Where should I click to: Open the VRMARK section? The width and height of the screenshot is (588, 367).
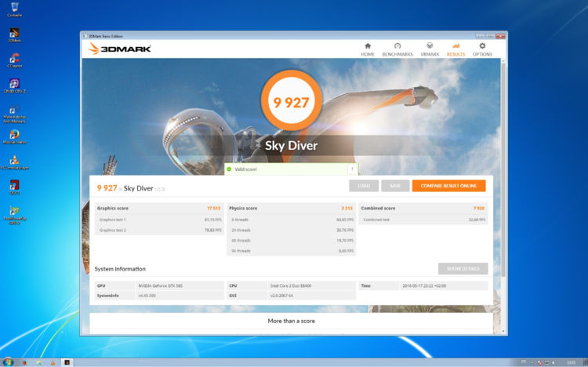coord(430,49)
